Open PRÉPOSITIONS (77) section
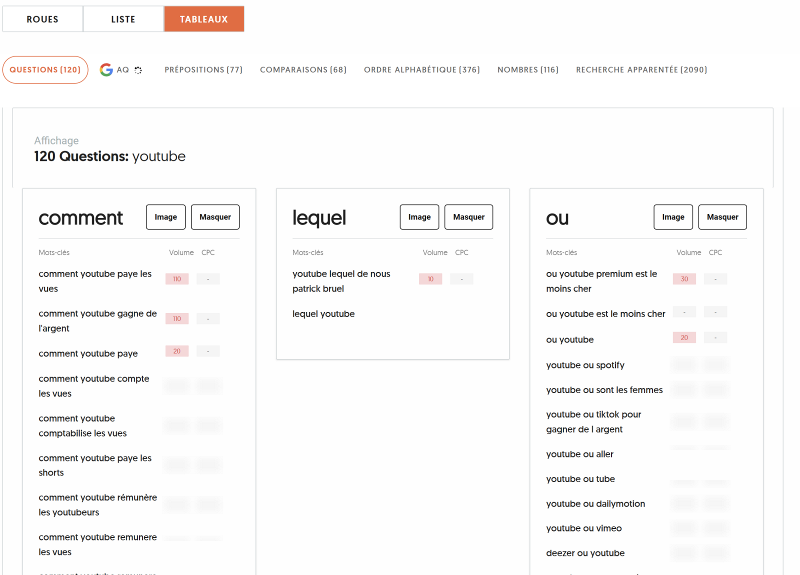800x575 pixels. point(203,69)
